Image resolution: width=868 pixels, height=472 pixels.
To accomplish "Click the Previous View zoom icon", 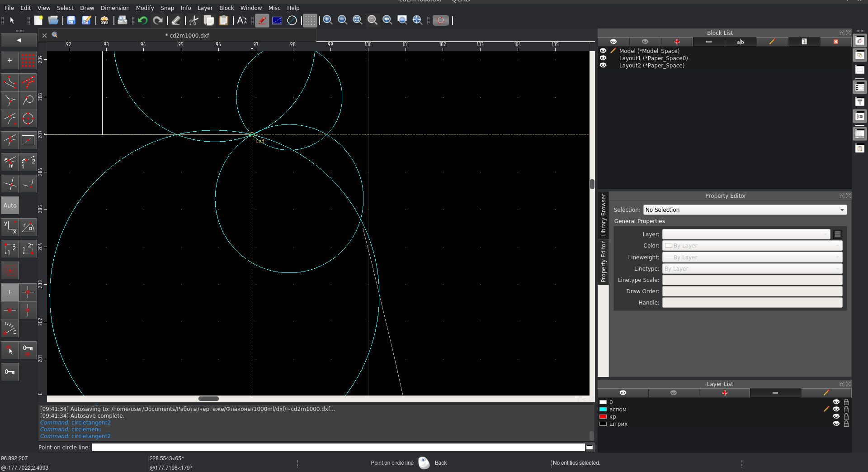I will tap(387, 20).
